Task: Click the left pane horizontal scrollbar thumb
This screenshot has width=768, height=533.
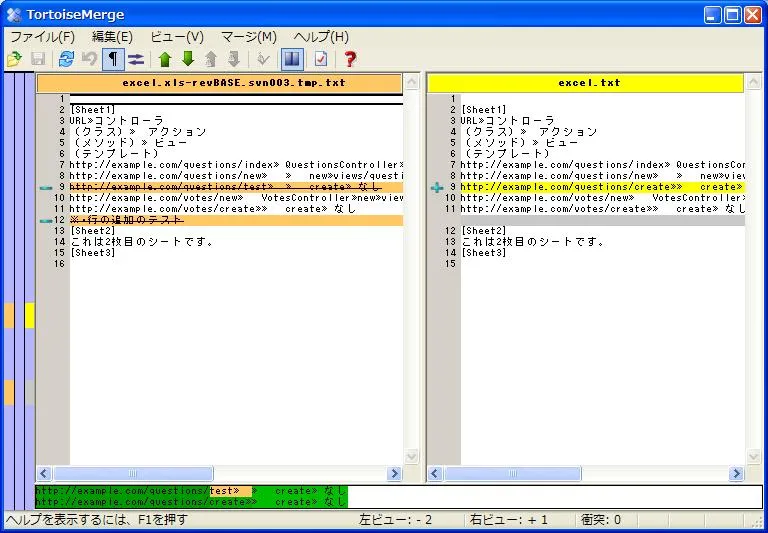Action: tap(133, 473)
